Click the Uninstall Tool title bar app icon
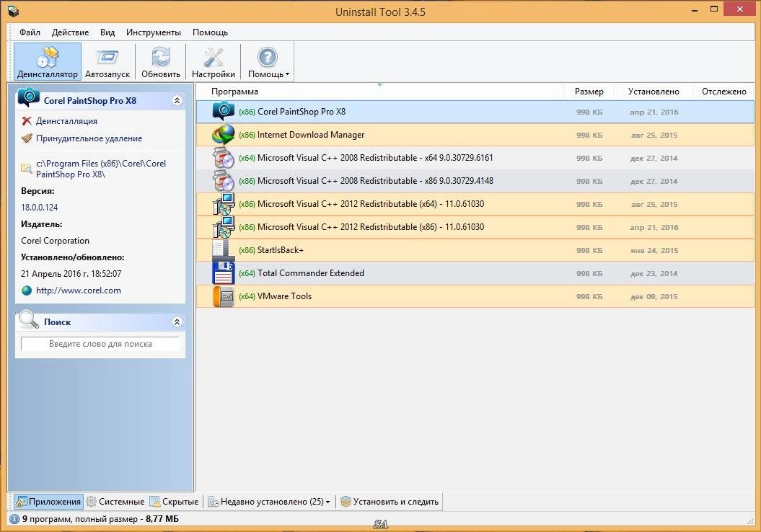 pyautogui.click(x=14, y=11)
